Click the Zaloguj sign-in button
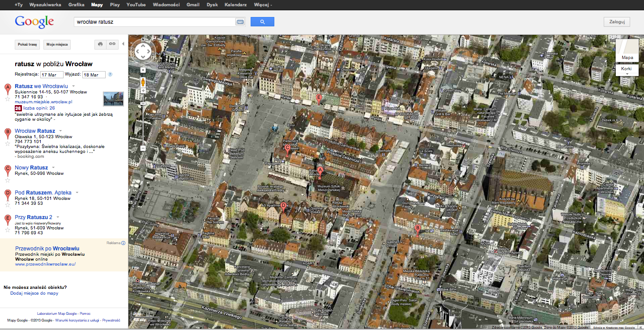This screenshot has height=330, width=644. tap(617, 22)
